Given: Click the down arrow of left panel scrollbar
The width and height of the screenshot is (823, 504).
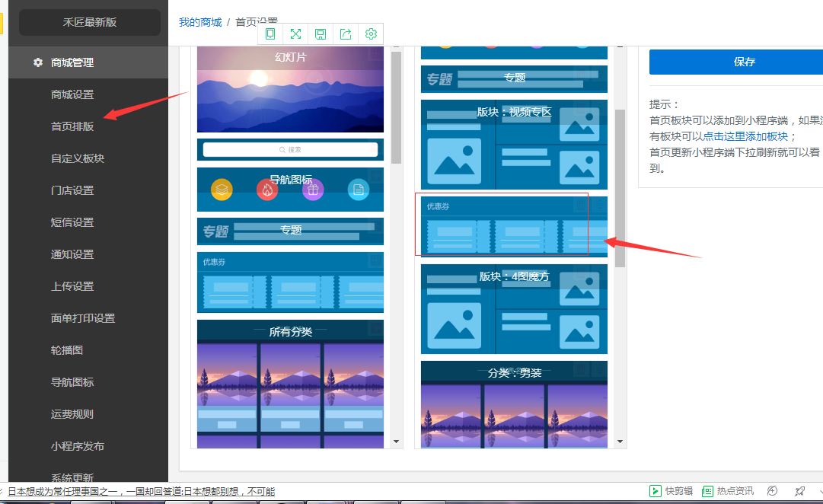Looking at the screenshot, I should click(396, 442).
